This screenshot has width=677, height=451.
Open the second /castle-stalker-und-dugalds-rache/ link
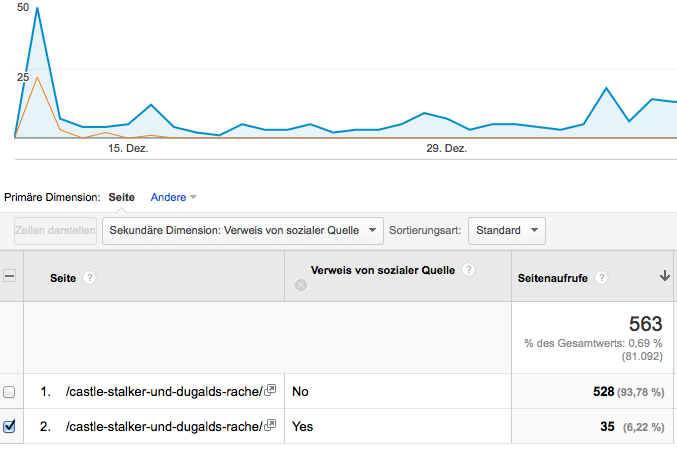click(164, 426)
